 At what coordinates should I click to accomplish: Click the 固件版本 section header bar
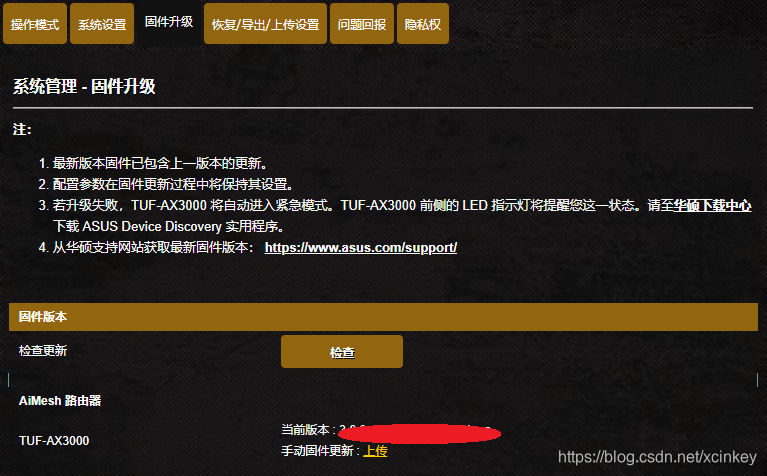click(384, 317)
